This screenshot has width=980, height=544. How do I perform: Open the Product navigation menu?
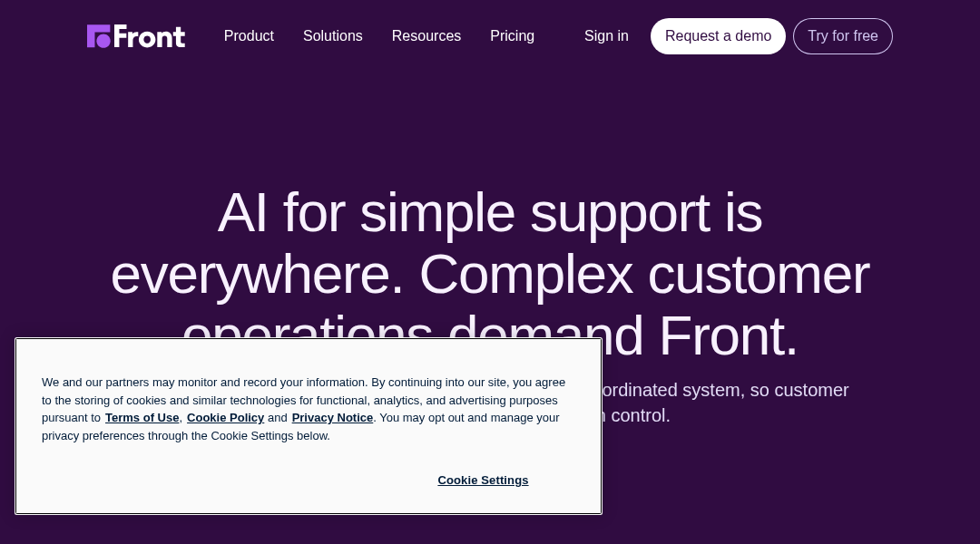[x=249, y=36]
